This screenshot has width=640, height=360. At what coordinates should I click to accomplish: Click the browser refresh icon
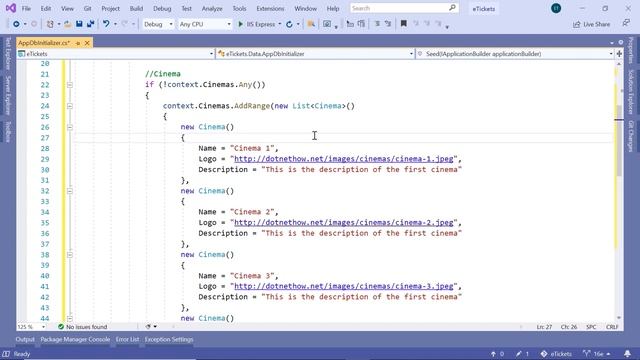pyautogui.click(x=289, y=24)
